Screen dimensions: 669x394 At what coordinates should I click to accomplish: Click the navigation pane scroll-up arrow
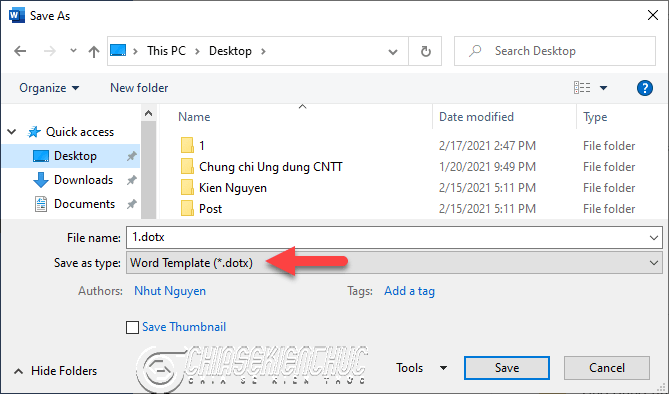(x=148, y=114)
